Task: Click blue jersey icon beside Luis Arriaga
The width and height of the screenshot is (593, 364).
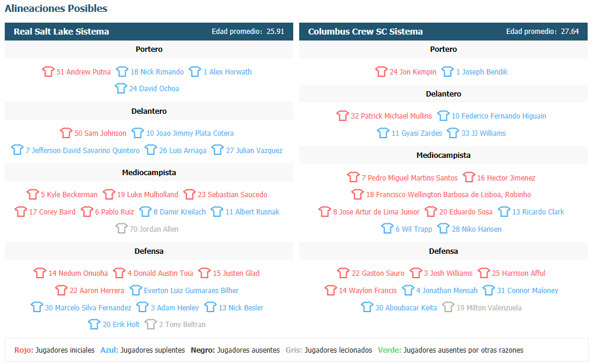Action: [x=151, y=150]
